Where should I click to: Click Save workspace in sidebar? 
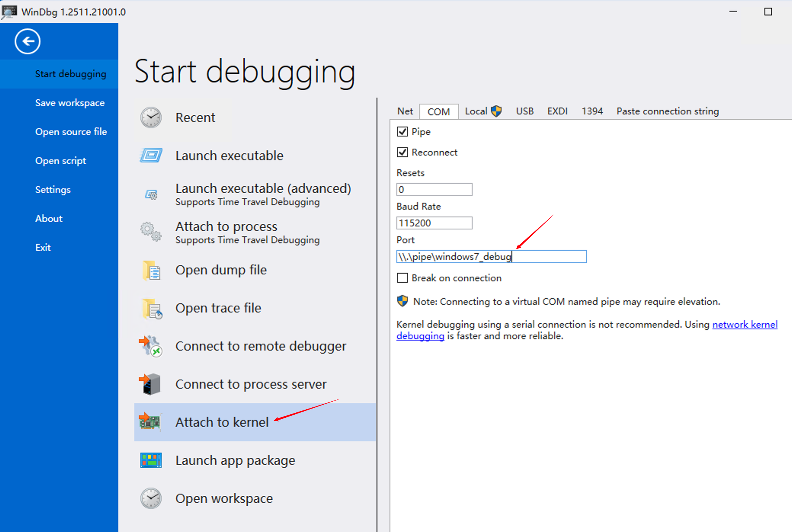[70, 103]
